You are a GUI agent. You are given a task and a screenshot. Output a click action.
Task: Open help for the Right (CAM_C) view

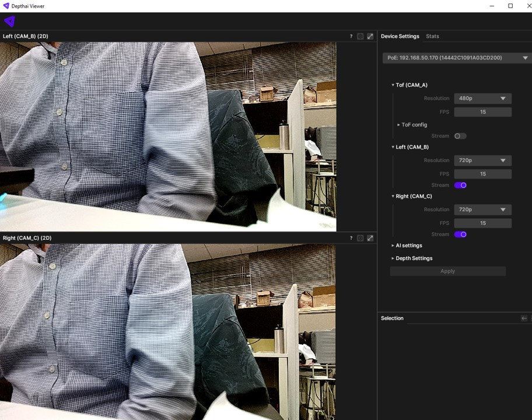point(351,238)
